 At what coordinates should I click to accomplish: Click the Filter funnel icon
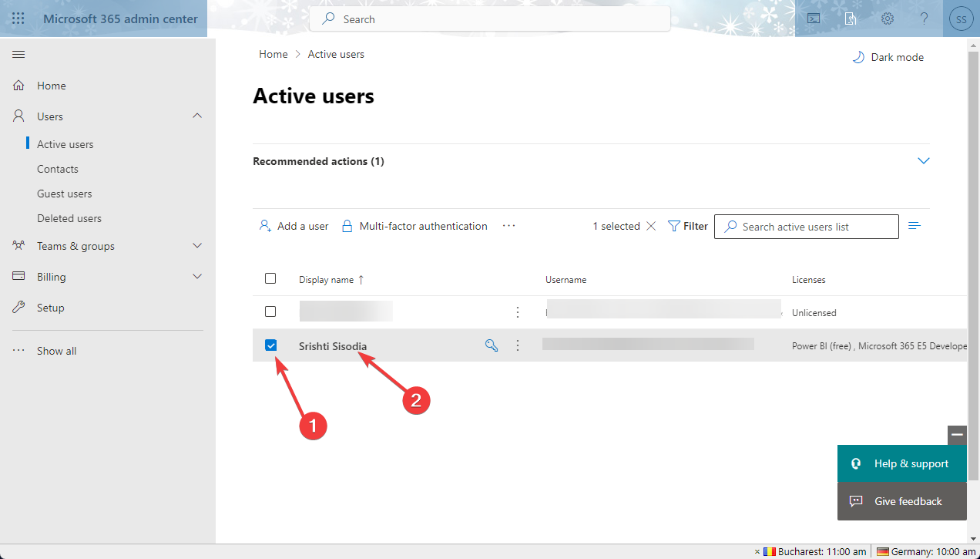673,226
